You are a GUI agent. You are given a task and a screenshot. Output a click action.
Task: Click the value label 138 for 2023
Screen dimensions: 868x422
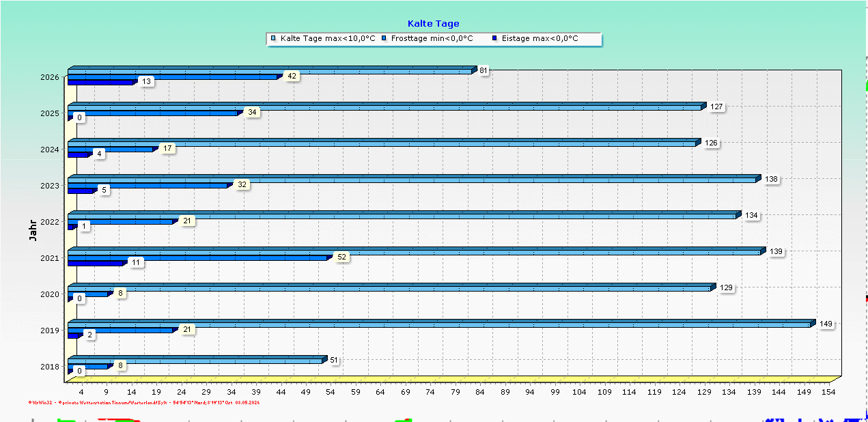tap(771, 179)
